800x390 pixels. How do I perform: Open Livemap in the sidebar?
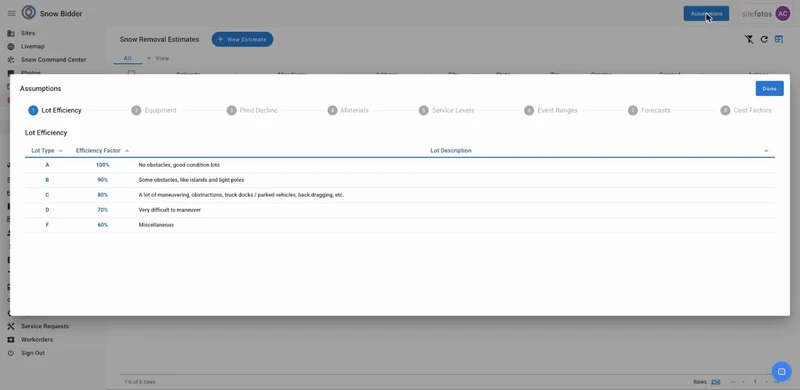33,46
